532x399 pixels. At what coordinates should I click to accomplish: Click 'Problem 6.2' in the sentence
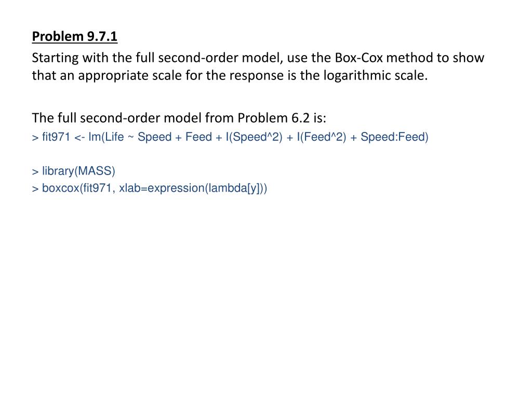click(273, 118)
